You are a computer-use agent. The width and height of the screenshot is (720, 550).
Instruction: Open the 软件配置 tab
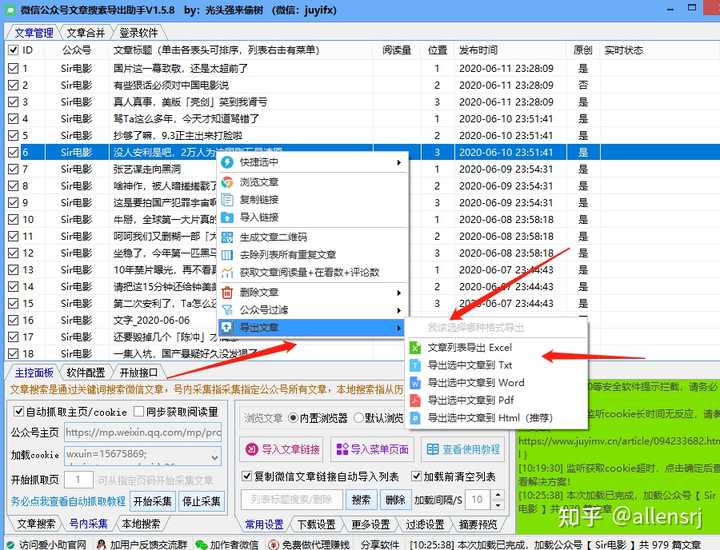tap(85, 372)
